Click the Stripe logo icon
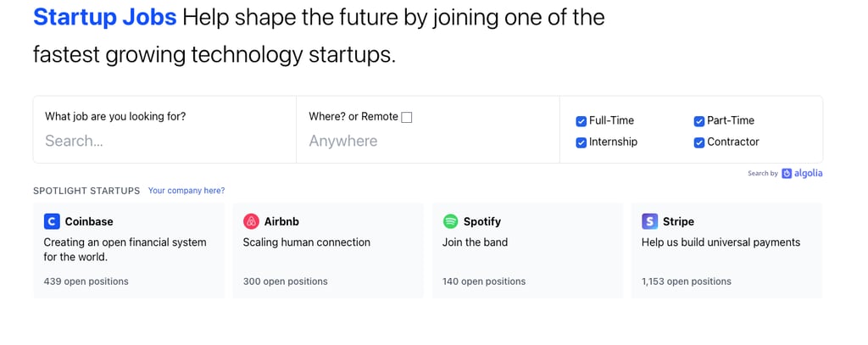Image resolution: width=868 pixels, height=345 pixels. click(x=650, y=221)
